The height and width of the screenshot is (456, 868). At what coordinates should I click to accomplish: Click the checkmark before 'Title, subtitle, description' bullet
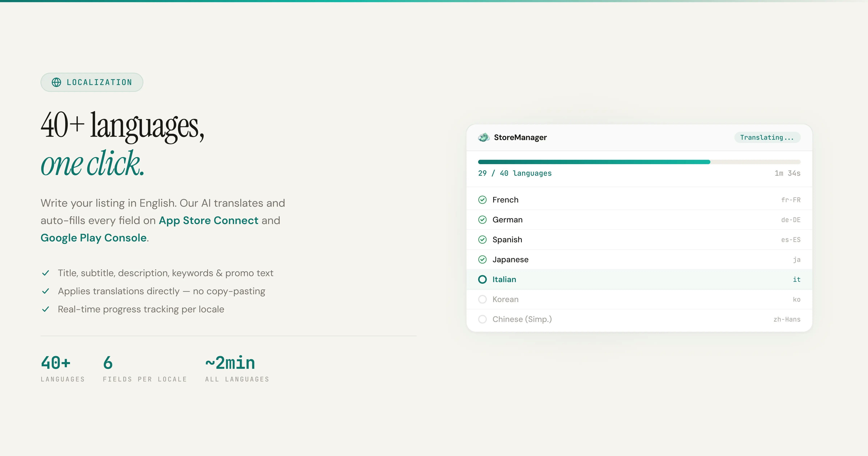(x=46, y=273)
